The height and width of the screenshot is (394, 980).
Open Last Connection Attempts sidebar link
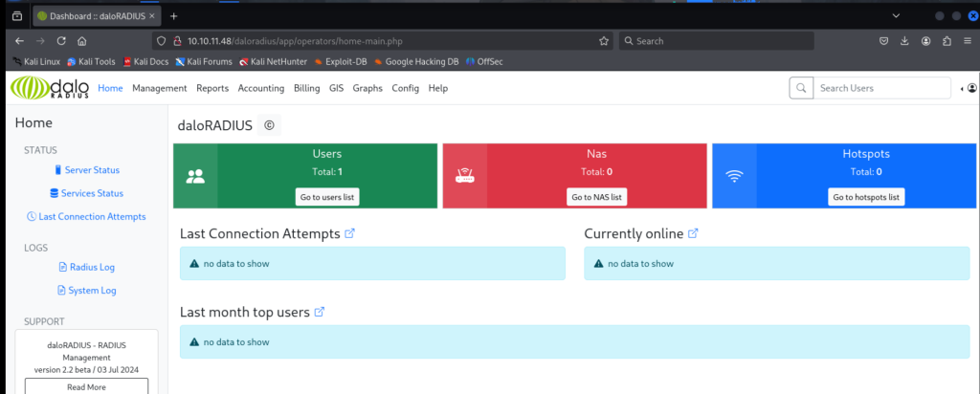[92, 217]
